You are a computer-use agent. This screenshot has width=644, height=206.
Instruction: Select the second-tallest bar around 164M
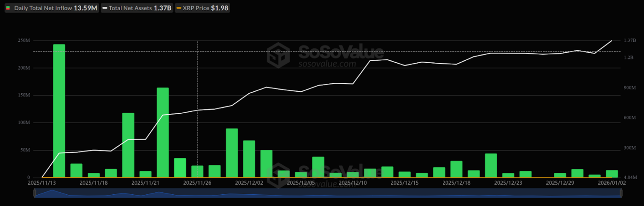(x=163, y=132)
